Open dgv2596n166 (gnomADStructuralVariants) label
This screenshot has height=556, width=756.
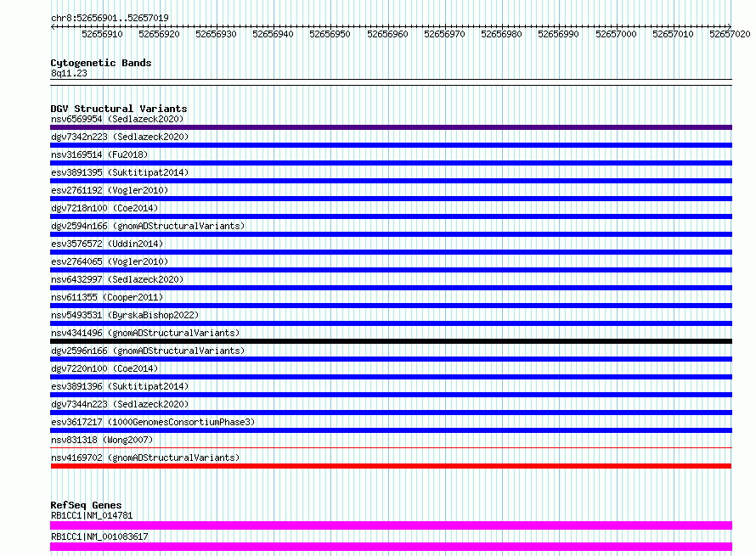point(148,351)
